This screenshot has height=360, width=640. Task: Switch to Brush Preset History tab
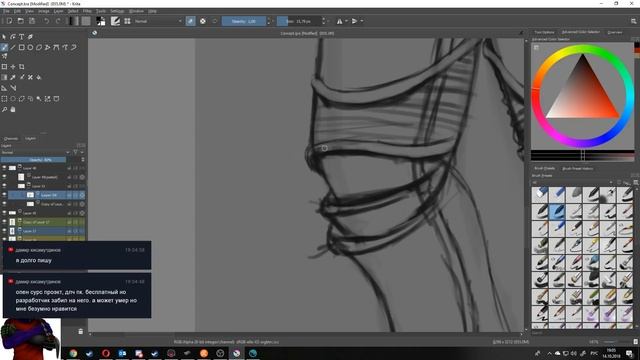pyautogui.click(x=578, y=168)
